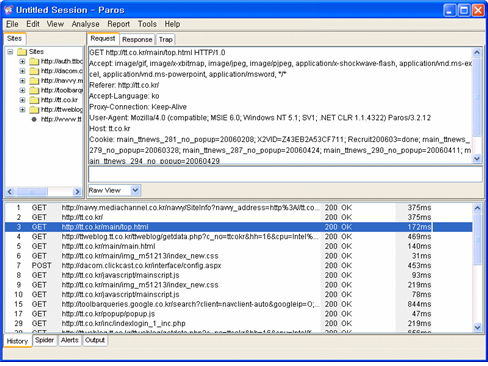488x366 pixels.
Task: Collapse the Sites root tree node
Action: [11, 52]
